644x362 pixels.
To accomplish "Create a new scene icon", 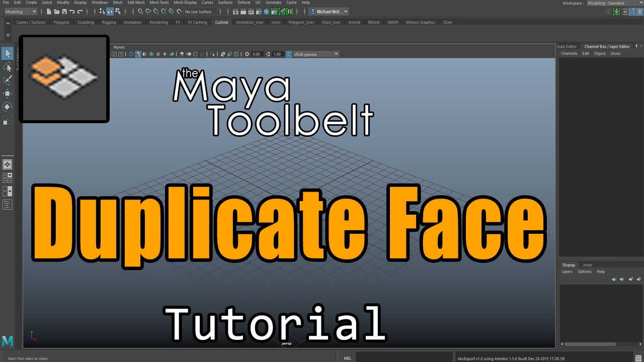I will tap(49, 12).
